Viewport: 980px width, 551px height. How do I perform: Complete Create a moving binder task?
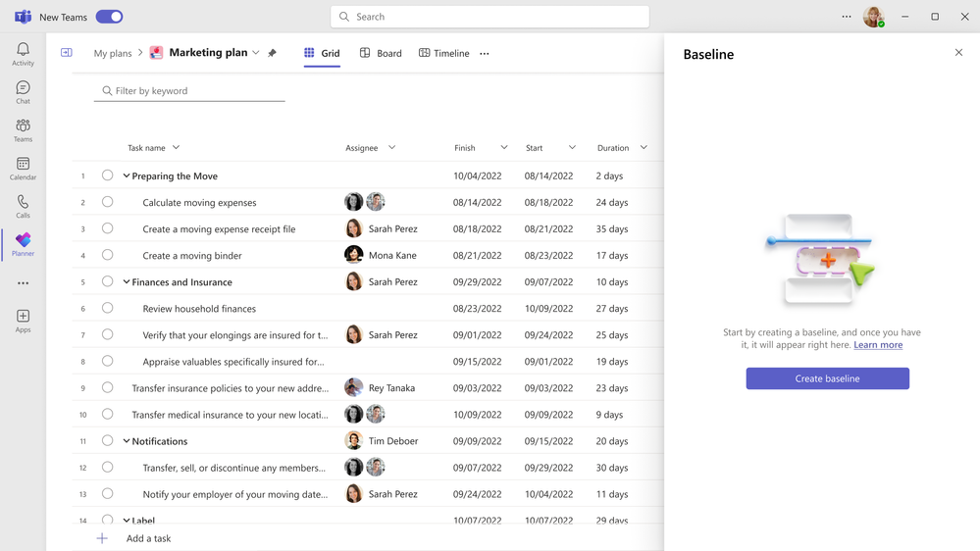pos(108,255)
